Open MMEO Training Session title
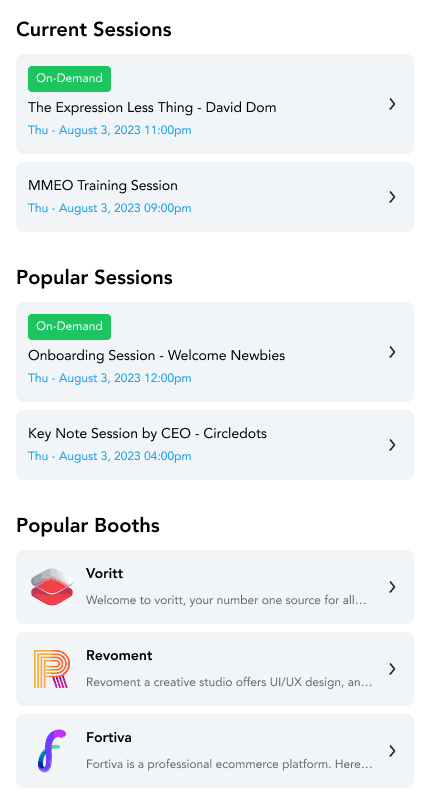 point(103,185)
